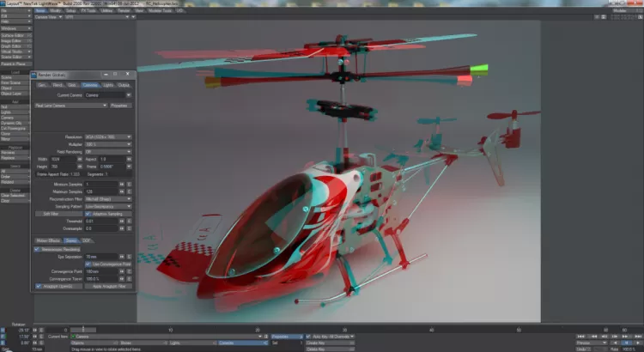The height and width of the screenshot is (352, 644).
Task: Click the Soft Filter button
Action: [58, 214]
